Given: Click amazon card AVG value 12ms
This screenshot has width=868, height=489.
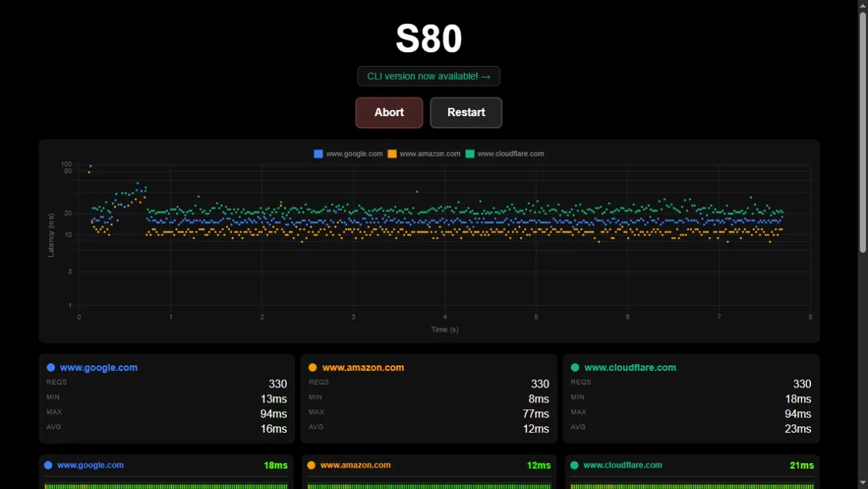Looking at the screenshot, I should tap(536, 429).
